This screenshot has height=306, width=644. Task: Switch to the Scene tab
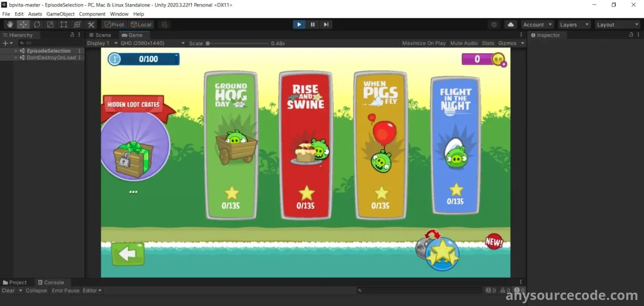100,35
